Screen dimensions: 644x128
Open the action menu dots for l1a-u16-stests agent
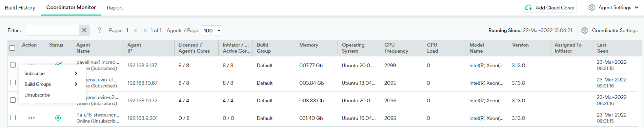click(x=32, y=118)
